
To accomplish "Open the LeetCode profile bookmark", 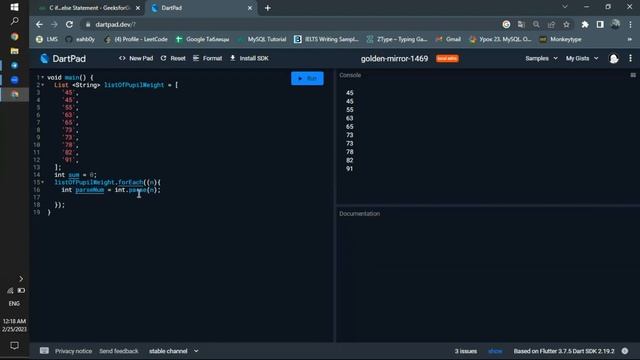I will pyautogui.click(x=136, y=39).
